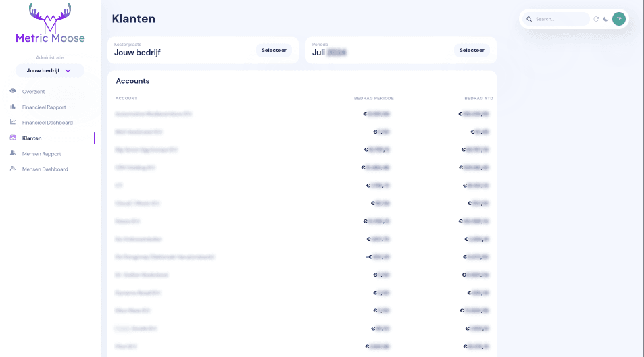
Task: Open the Overzicht page
Action: point(33,91)
